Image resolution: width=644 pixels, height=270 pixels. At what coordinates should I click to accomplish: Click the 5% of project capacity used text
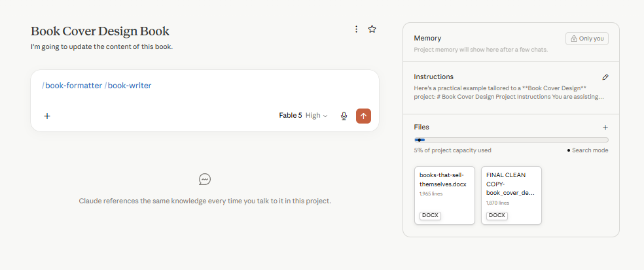click(453, 150)
